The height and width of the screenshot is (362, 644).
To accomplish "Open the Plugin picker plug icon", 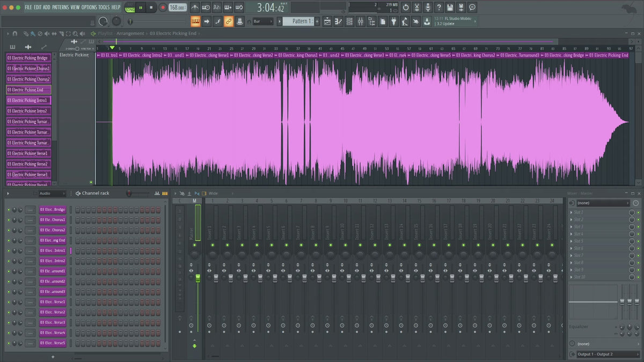I will [x=393, y=21].
